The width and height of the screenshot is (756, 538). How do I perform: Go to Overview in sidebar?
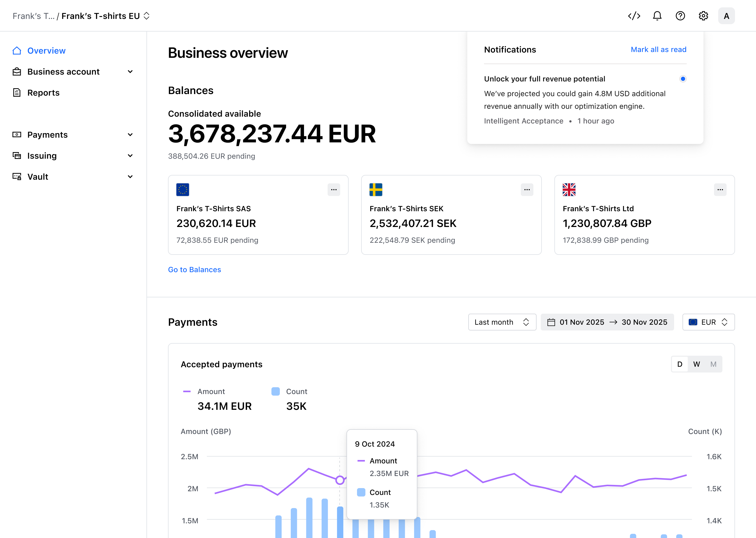pos(46,51)
